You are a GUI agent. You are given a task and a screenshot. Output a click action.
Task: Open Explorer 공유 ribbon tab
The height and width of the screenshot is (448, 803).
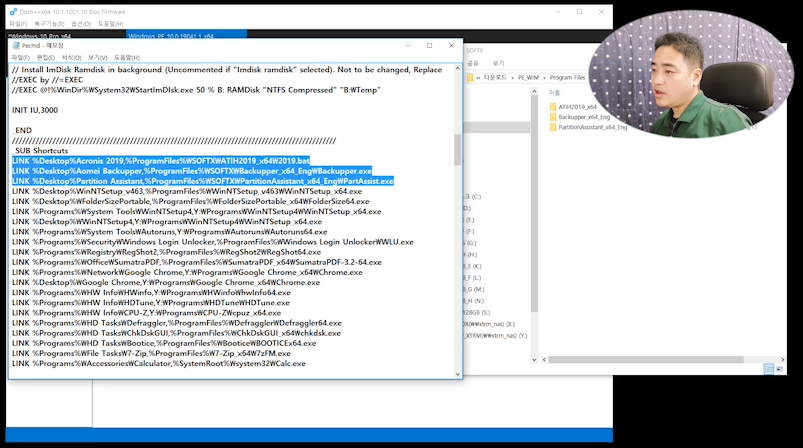(472, 63)
